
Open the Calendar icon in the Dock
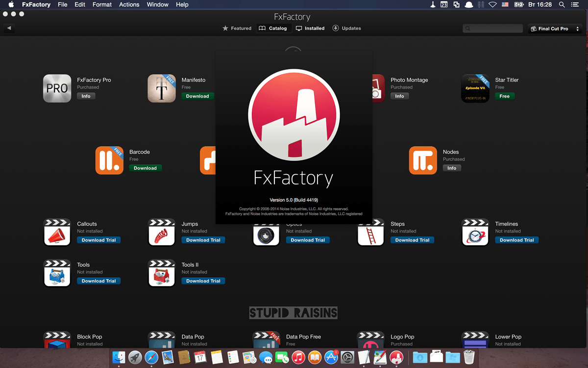click(x=200, y=357)
